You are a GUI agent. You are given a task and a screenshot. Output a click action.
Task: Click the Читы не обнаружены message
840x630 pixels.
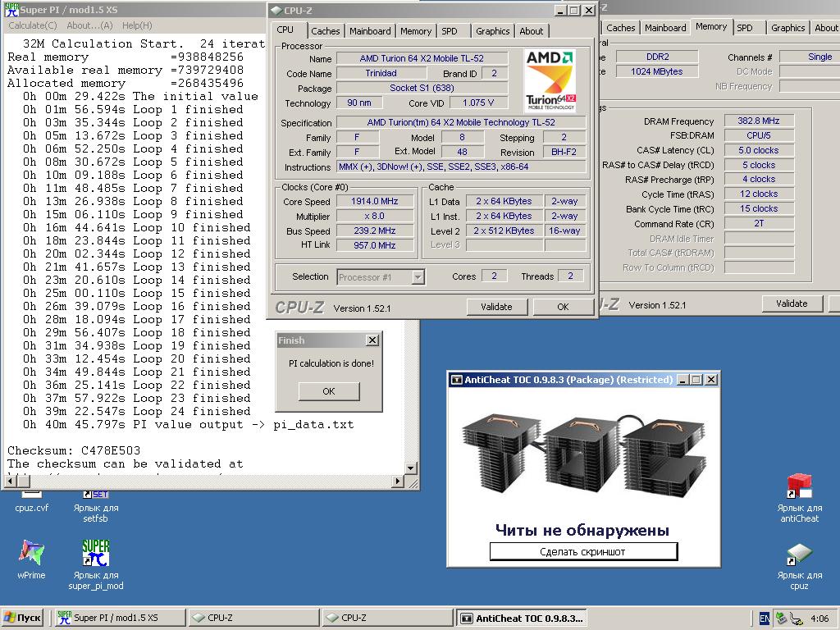tap(582, 531)
